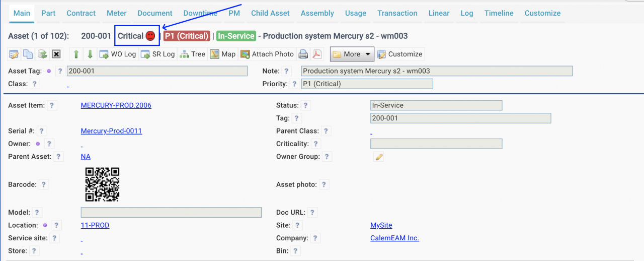This screenshot has width=644, height=261.
Task: Click the Model input field
Action: point(171,213)
